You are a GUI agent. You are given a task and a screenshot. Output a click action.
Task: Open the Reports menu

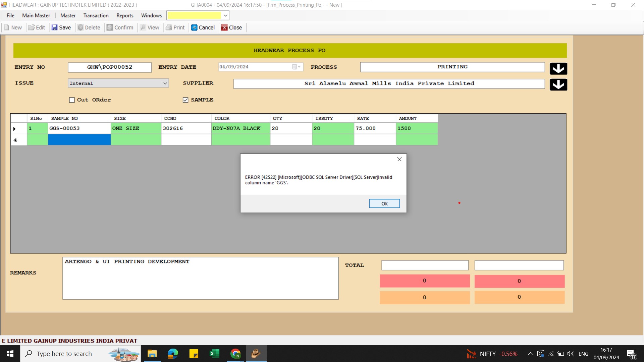125,15
